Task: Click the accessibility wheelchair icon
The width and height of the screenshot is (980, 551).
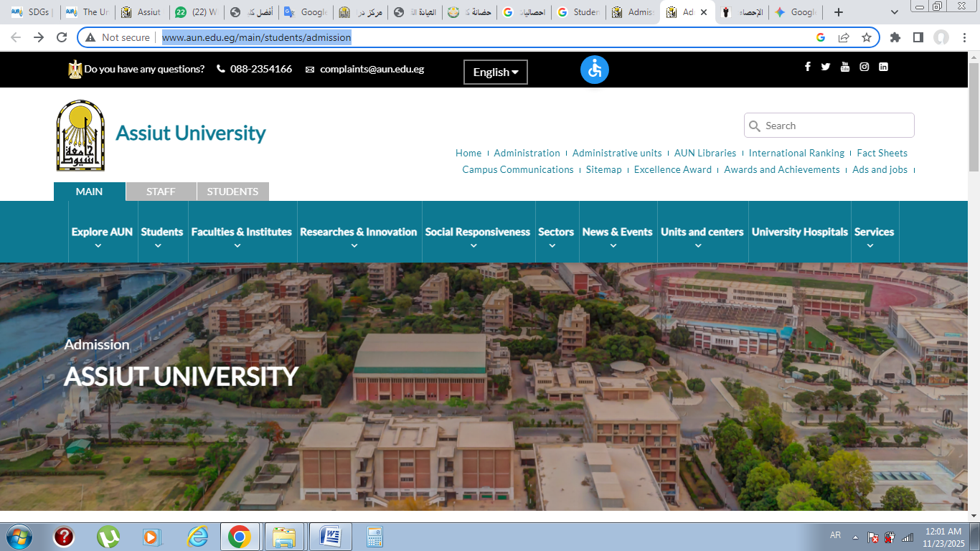Action: pos(594,70)
